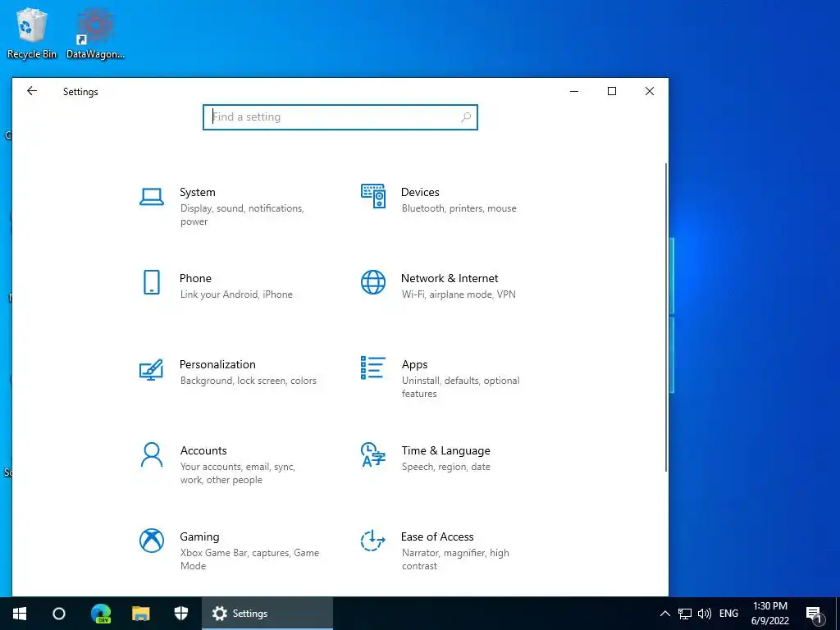Click the Accounts heading text
Screen dimensions: 840x630
[x=203, y=450]
